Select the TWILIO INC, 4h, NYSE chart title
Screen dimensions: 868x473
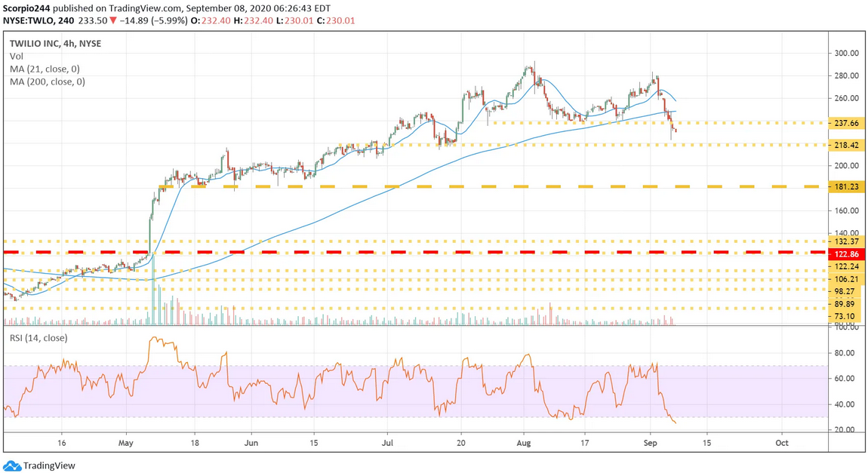[55, 44]
